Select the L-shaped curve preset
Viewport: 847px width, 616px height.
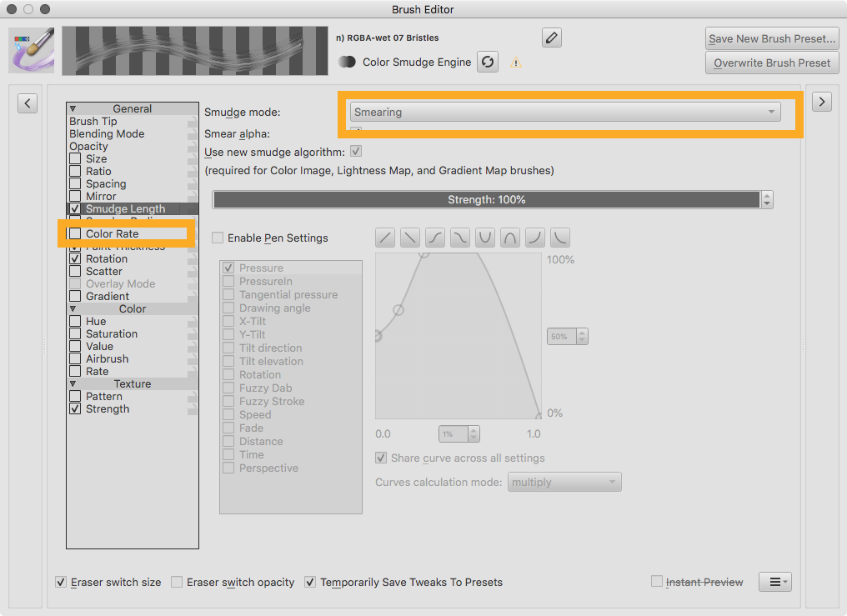pos(560,238)
